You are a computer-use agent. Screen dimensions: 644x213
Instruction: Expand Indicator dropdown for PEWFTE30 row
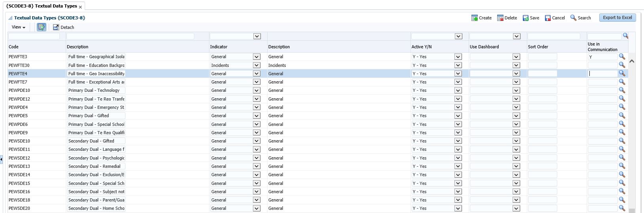coord(256,65)
